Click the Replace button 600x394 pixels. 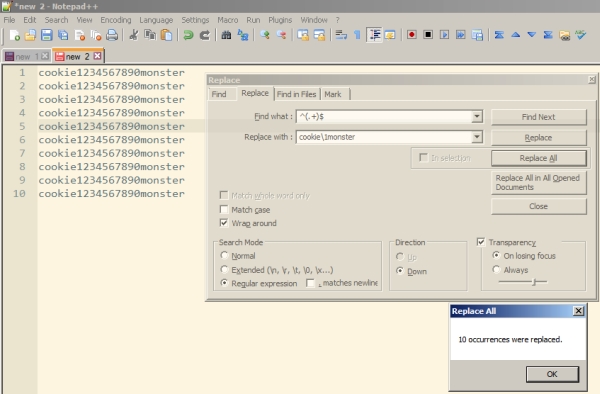(538, 138)
